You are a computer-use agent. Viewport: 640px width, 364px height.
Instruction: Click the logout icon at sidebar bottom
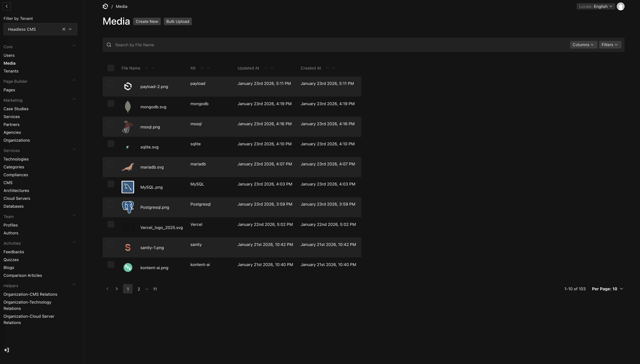7,350
